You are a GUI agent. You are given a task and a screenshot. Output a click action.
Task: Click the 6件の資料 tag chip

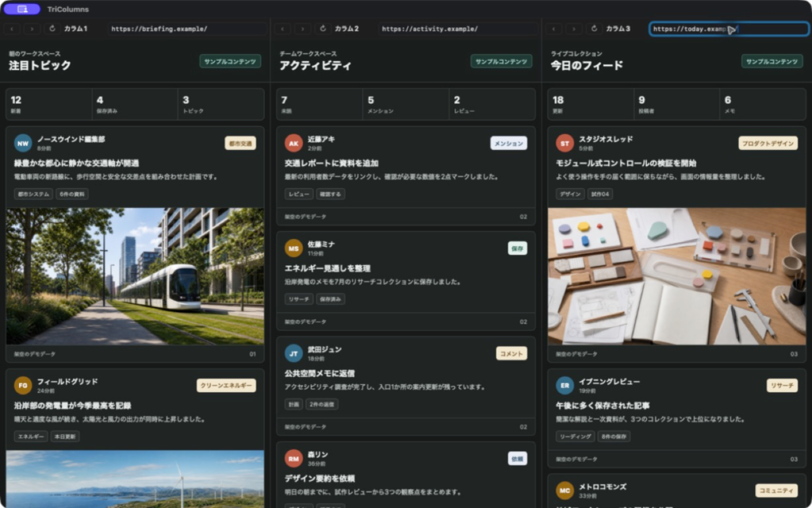[x=72, y=194]
